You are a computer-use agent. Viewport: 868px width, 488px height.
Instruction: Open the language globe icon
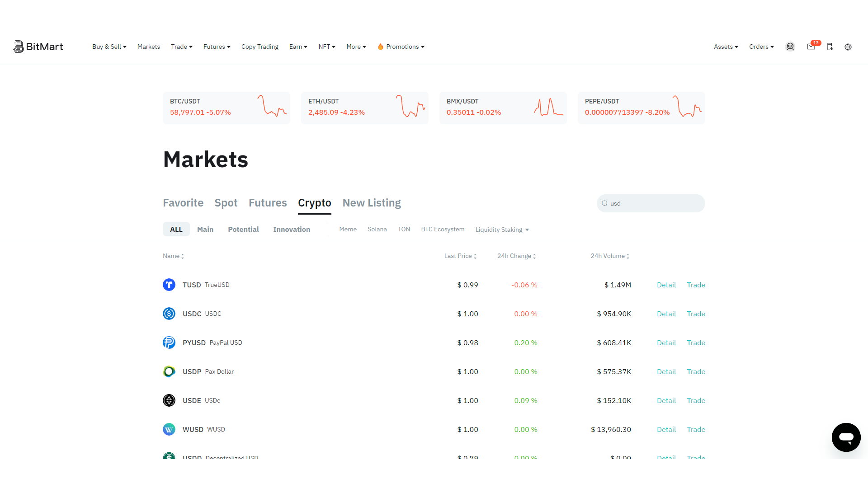click(x=848, y=47)
